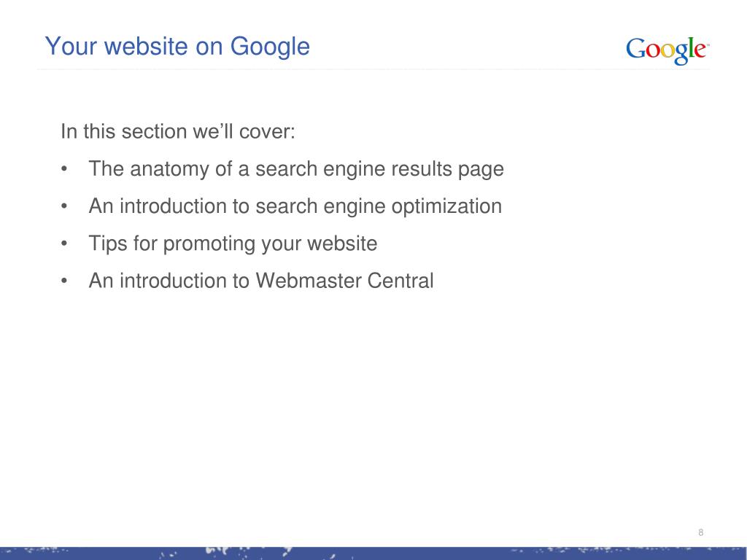
Task: Click the slide number 8
Action: (x=701, y=532)
